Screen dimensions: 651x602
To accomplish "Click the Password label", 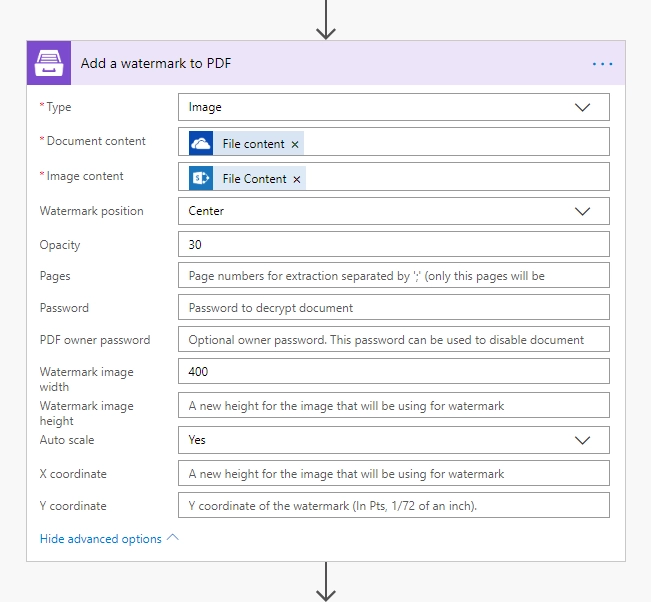I will [64, 308].
